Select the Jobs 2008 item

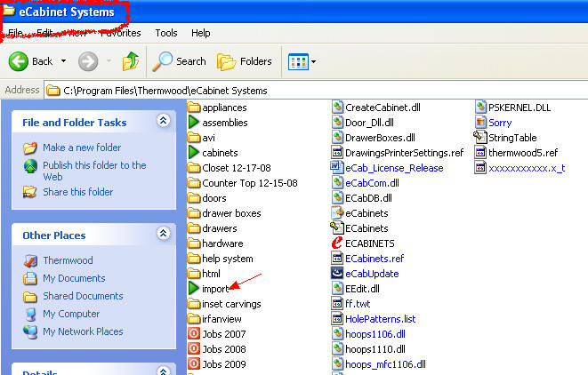tap(217, 348)
